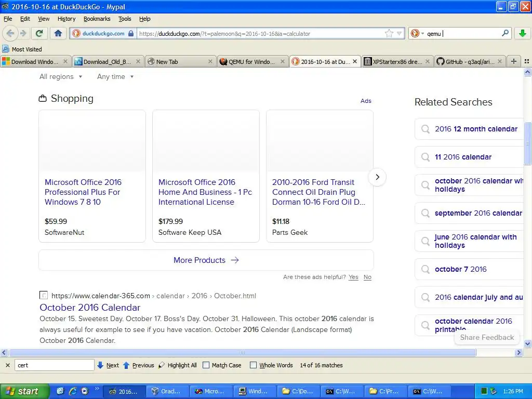Search related 2016 12 month calendar
The image size is (532, 399).
(x=476, y=129)
